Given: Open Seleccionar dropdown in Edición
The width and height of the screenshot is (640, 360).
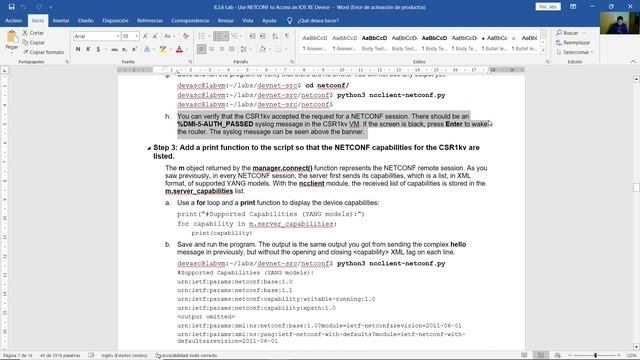Looking at the screenshot, I should pyautogui.click(x=575, y=52).
